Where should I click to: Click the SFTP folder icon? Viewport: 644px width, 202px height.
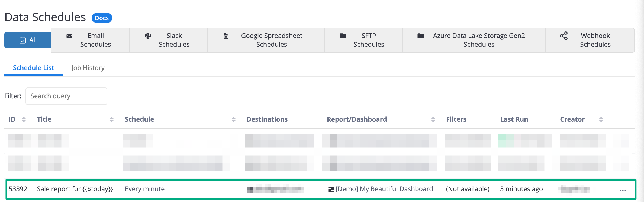[343, 36]
